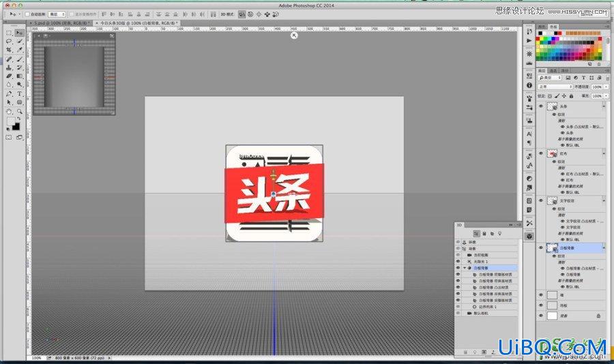Switch to the 今日头条3D版 document tab
Viewport: 614px width, 364px height.
(138, 23)
